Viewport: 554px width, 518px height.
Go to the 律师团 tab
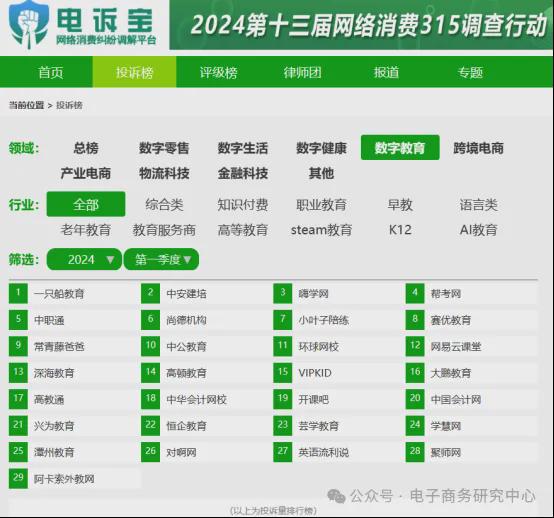(302, 72)
